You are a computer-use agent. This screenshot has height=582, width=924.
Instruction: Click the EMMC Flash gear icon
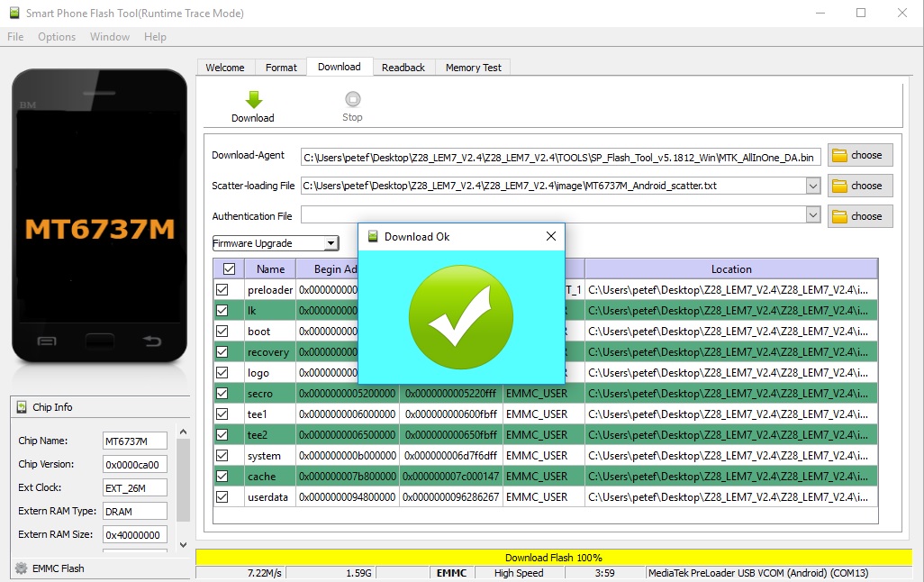click(x=21, y=568)
